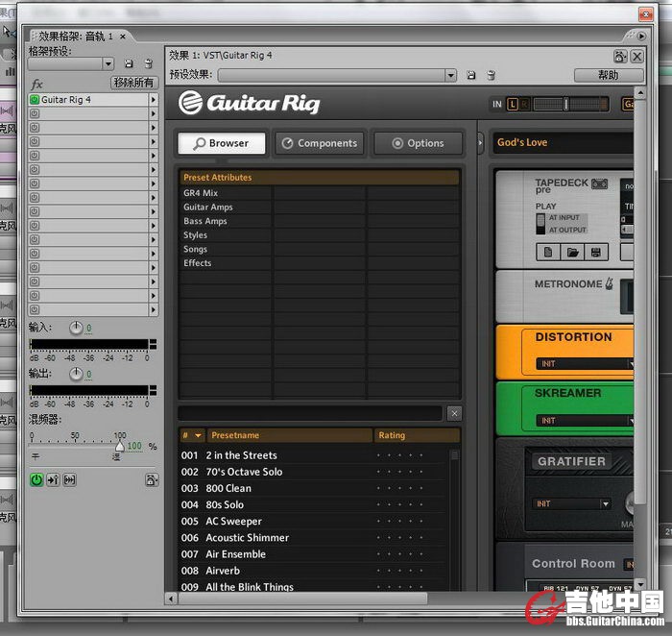Image resolution: width=672 pixels, height=636 pixels.
Task: Sort by Rating column header
Action: click(x=417, y=435)
